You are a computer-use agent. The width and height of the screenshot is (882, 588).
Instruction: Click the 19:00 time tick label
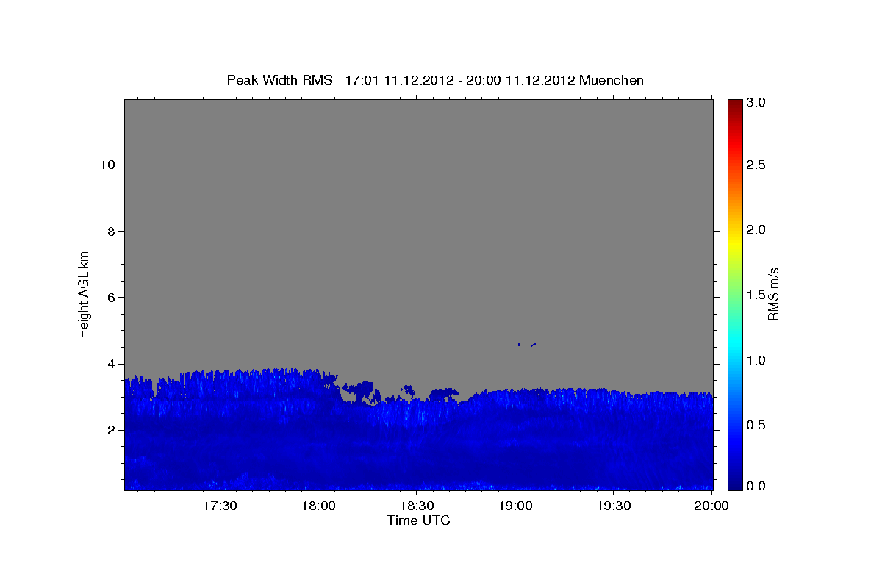(x=514, y=506)
